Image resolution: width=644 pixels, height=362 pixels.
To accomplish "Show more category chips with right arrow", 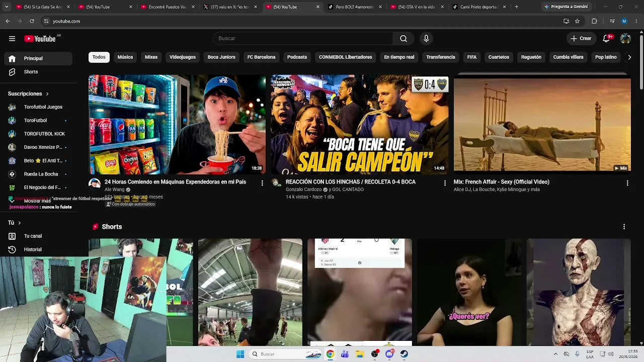I will tap(629, 57).
